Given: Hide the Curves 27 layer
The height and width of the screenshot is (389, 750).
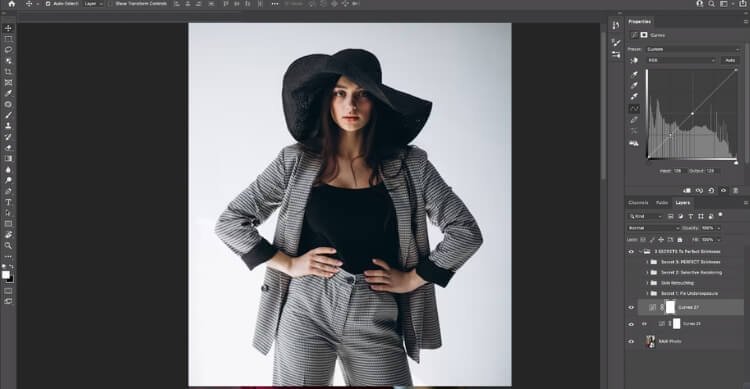Looking at the screenshot, I should point(631,308).
